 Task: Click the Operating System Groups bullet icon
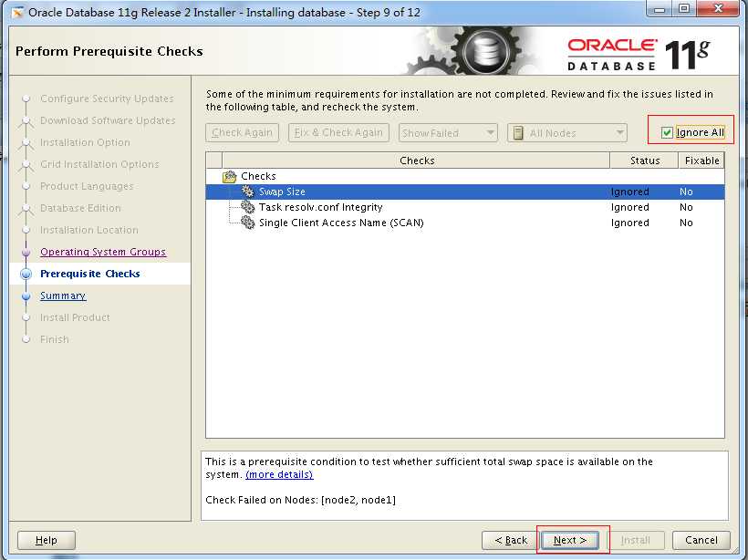coord(26,253)
